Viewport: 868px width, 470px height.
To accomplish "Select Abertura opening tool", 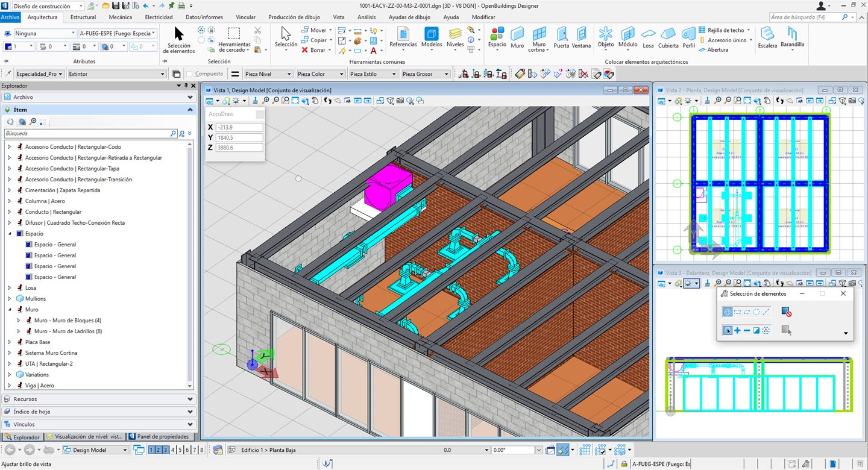I will click(x=713, y=50).
